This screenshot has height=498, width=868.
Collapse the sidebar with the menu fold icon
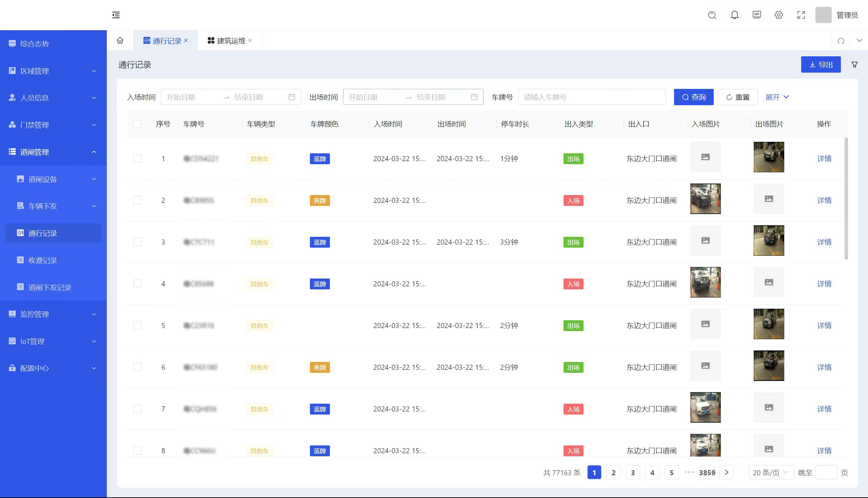(116, 15)
